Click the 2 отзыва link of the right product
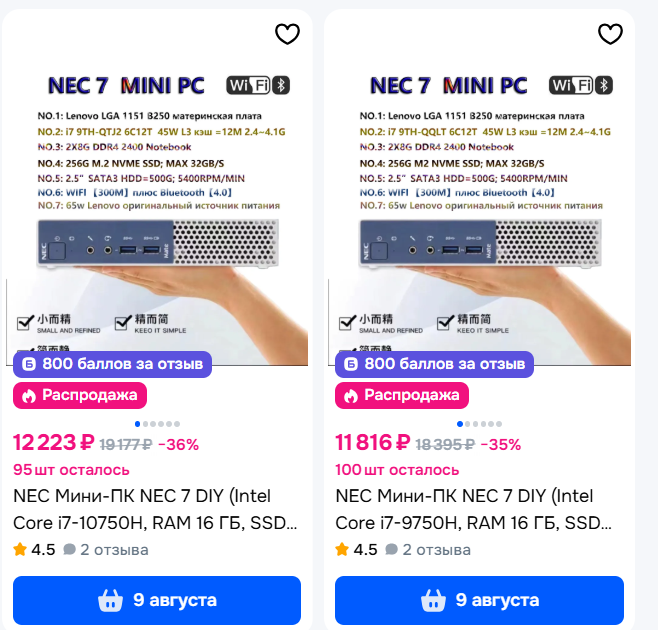This screenshot has width=658, height=630. pos(436,550)
